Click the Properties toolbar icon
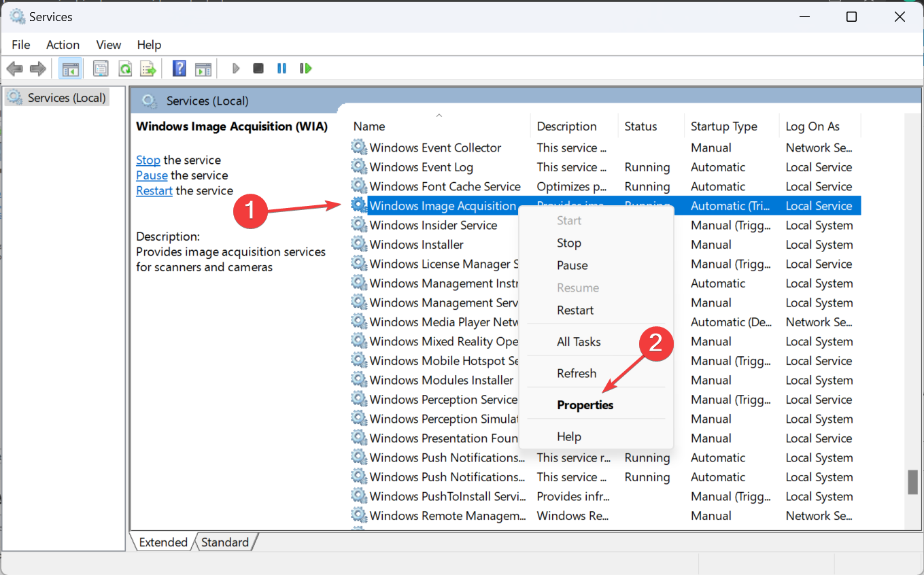 coord(101,68)
